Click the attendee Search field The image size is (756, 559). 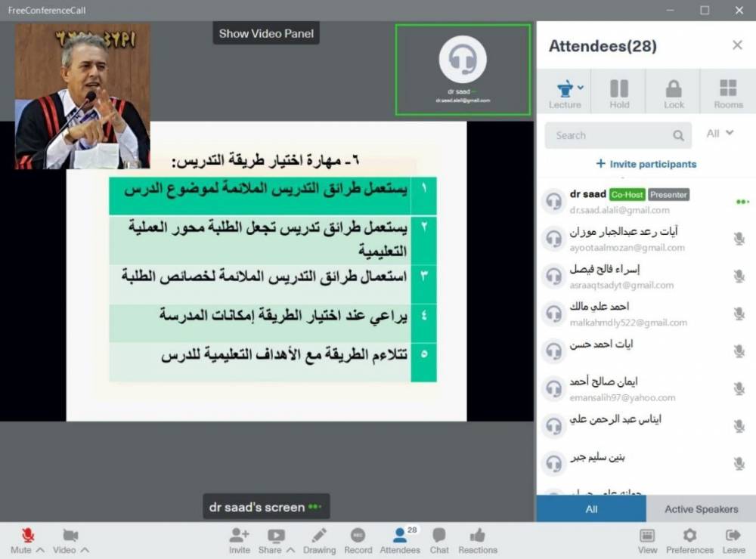pyautogui.click(x=609, y=135)
